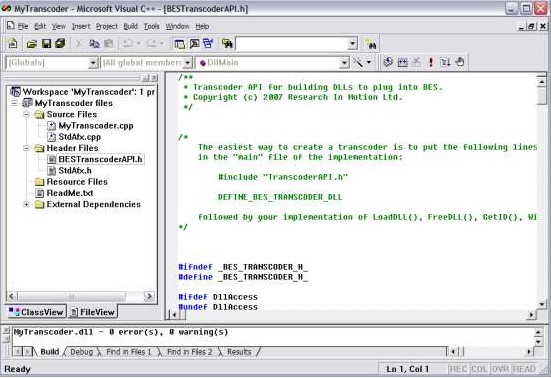Open the Build menu

130,26
